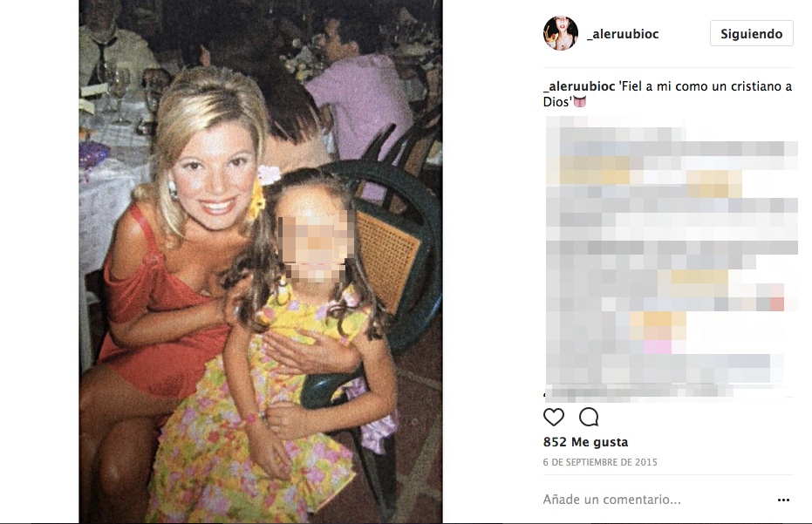The image size is (812, 524).
Task: Focus the Añade un comentario field
Action: 658,500
